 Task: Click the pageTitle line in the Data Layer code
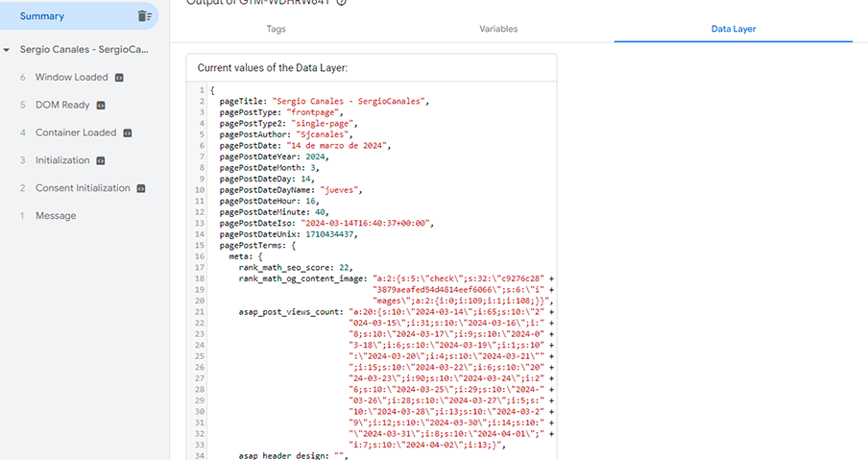click(x=324, y=101)
